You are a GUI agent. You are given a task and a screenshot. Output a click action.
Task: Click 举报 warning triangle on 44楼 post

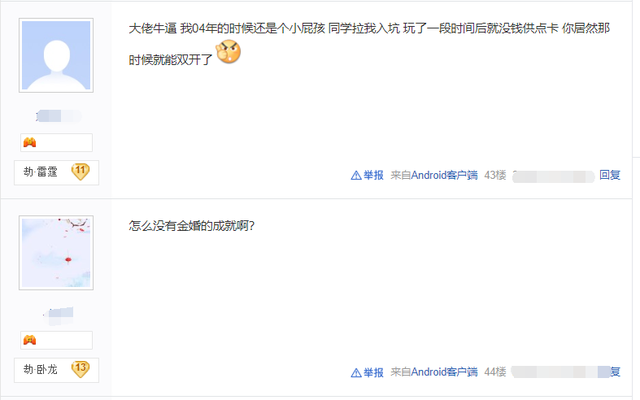point(356,373)
